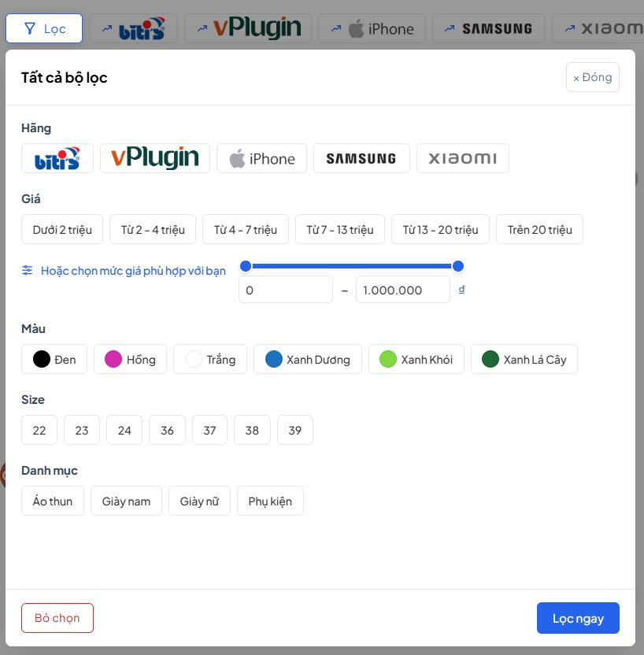Click the Bỏ chọn reset button
Image resolution: width=644 pixels, height=655 pixels.
57,618
